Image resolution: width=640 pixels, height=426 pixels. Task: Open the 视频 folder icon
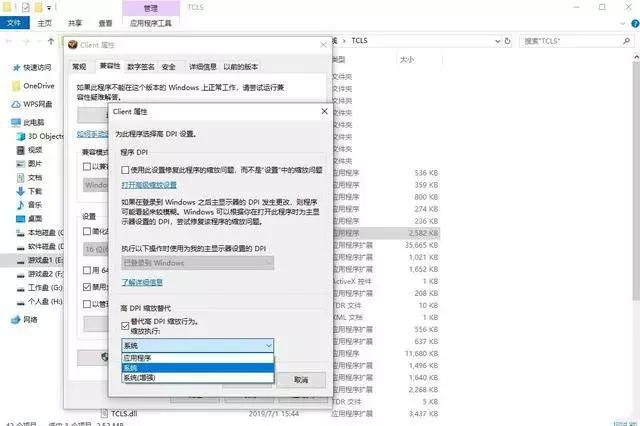(x=21, y=150)
